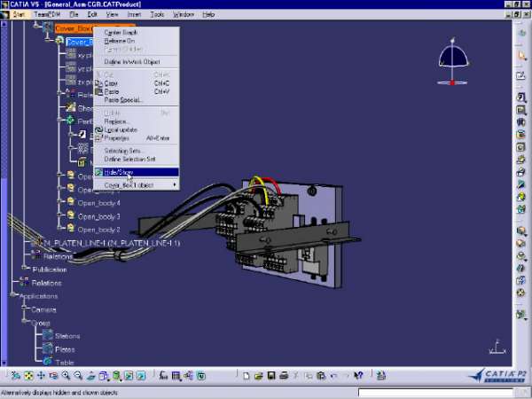The width and height of the screenshot is (532, 399).
Task: Click the Select arrow tool in the right toolbar
Action: click(x=521, y=56)
